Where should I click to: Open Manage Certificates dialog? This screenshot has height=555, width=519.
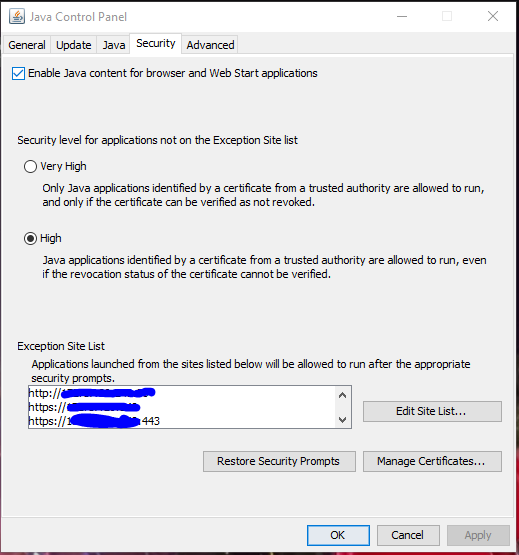[x=432, y=461]
